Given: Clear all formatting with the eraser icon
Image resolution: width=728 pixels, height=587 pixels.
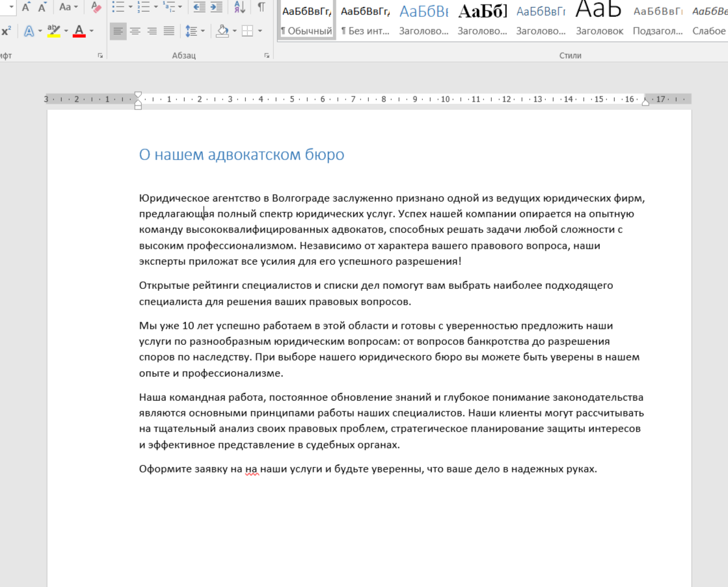Looking at the screenshot, I should click(x=96, y=7).
